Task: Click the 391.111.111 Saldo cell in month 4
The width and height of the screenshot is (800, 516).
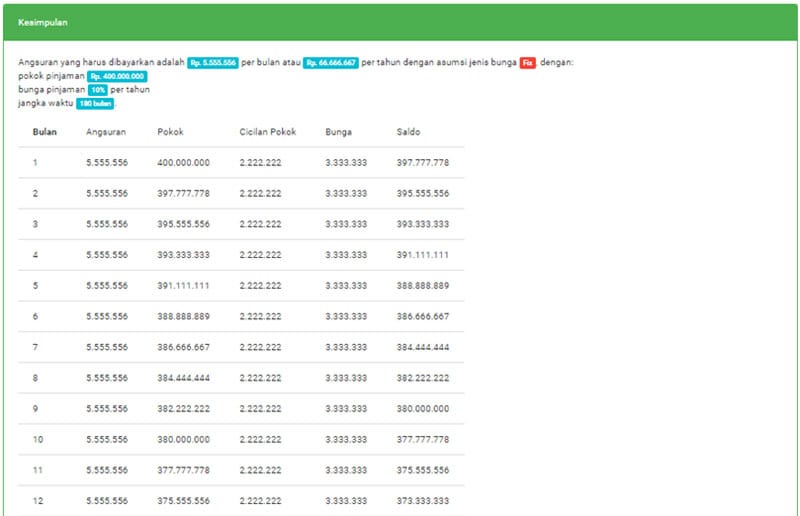Action: tap(422, 255)
